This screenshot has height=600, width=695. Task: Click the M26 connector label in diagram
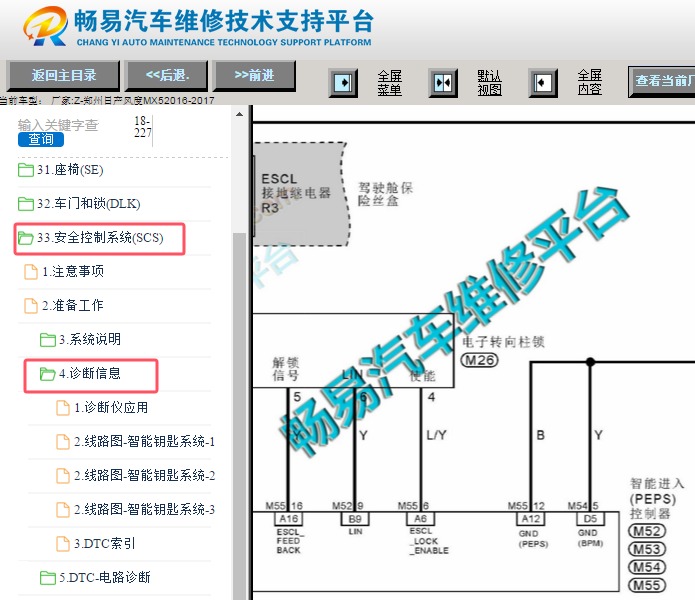click(480, 360)
